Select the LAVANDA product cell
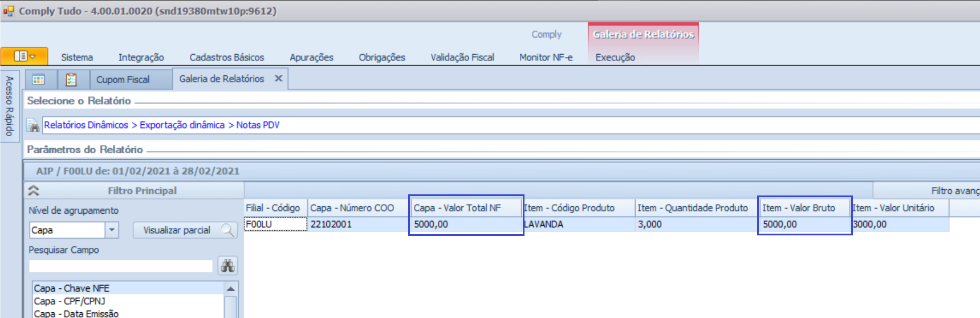 click(x=578, y=225)
